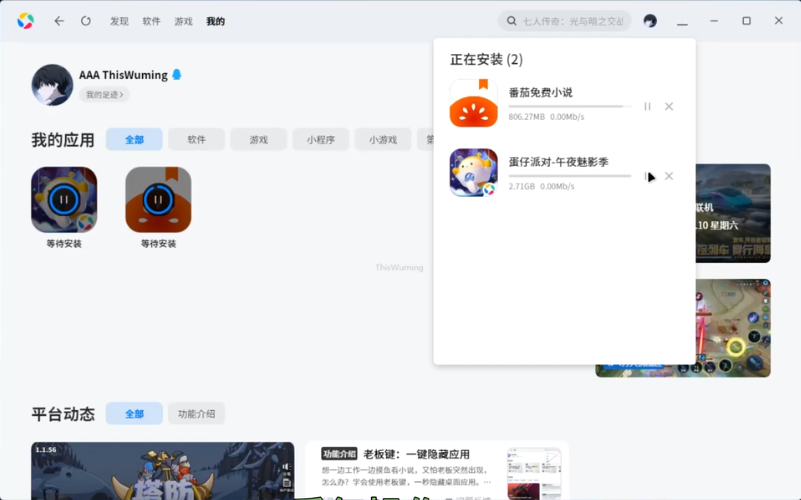The height and width of the screenshot is (500, 801).
Task: Click the 番茄免费小说 app icon in install list
Action: click(x=474, y=103)
